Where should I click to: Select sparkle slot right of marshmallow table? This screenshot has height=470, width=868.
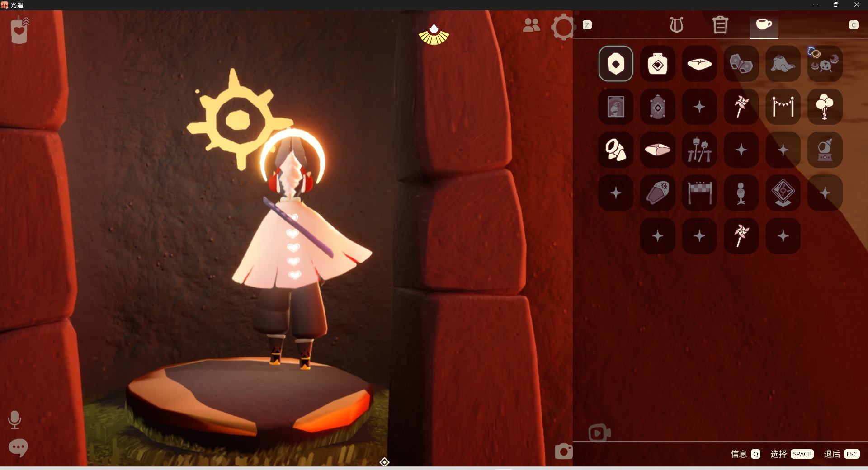point(741,150)
